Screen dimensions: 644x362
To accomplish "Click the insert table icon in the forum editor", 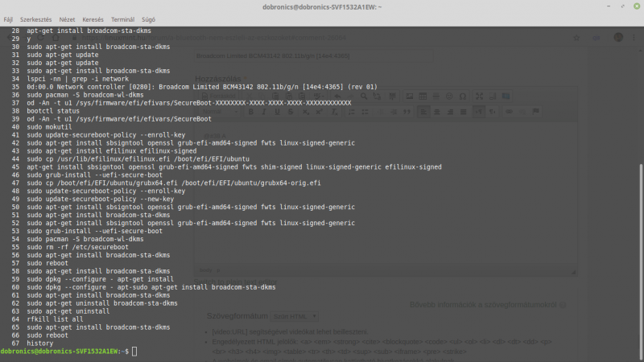I will 423,96.
